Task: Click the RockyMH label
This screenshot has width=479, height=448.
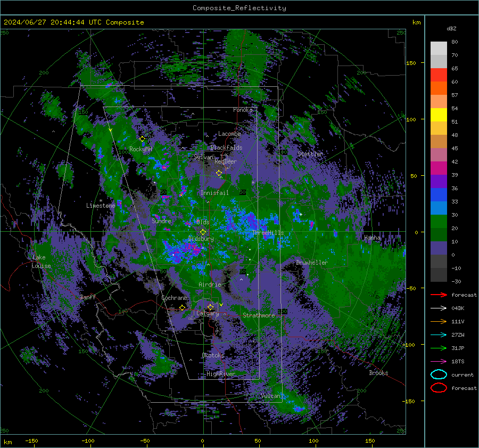Action: point(141,149)
